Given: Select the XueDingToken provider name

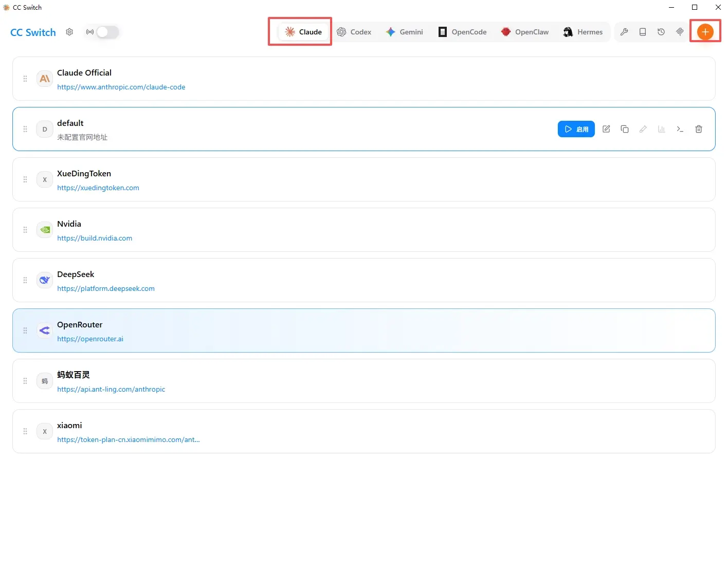Looking at the screenshot, I should tap(84, 174).
